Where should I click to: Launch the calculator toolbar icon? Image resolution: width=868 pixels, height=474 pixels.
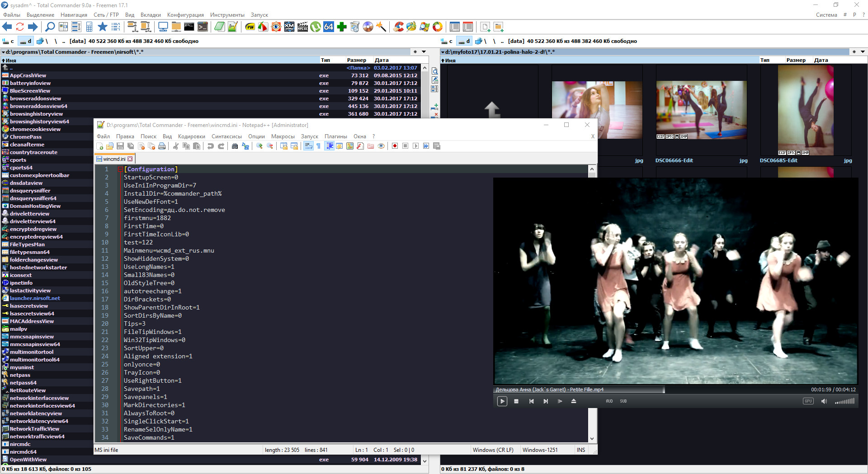90,27
